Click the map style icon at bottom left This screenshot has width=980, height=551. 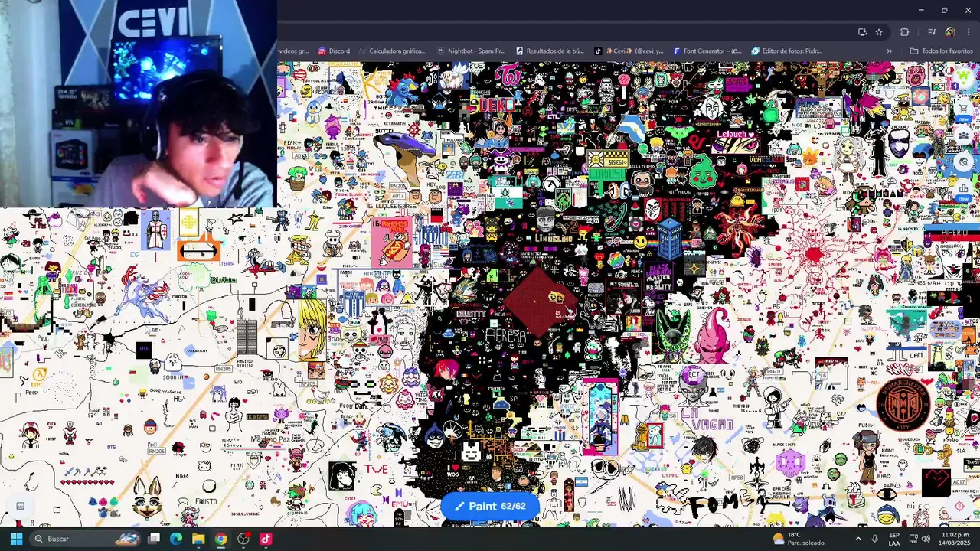coord(21,506)
